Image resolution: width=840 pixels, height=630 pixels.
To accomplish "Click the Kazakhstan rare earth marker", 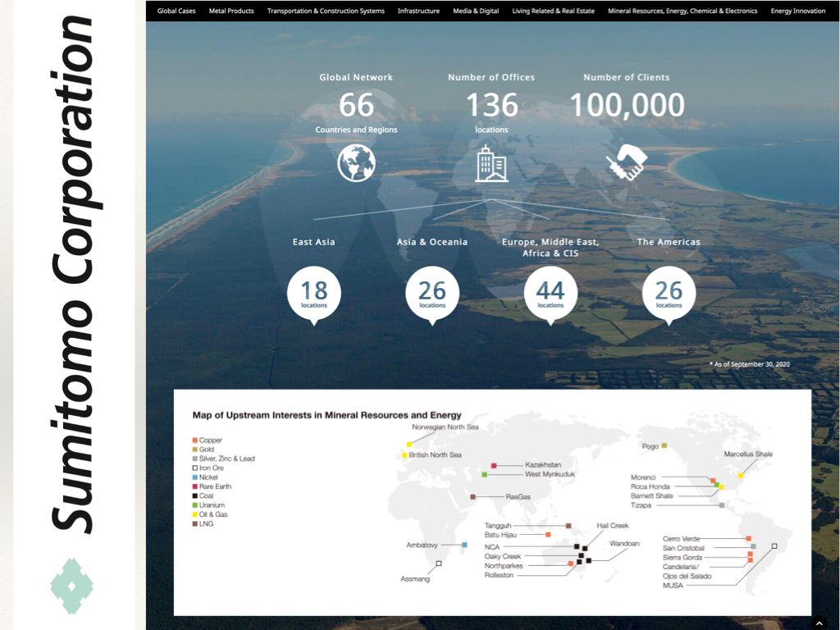I will tap(493, 466).
